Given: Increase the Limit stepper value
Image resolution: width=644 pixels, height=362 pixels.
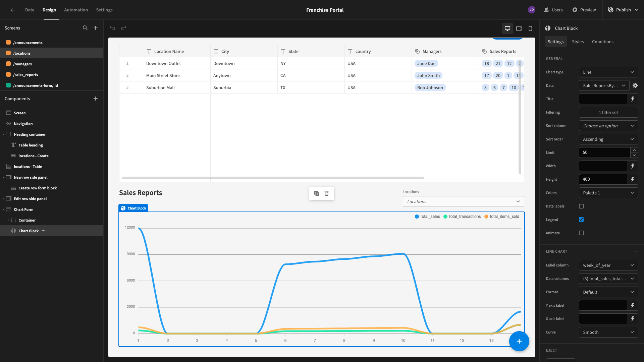Looking at the screenshot, I should pyautogui.click(x=634, y=150).
